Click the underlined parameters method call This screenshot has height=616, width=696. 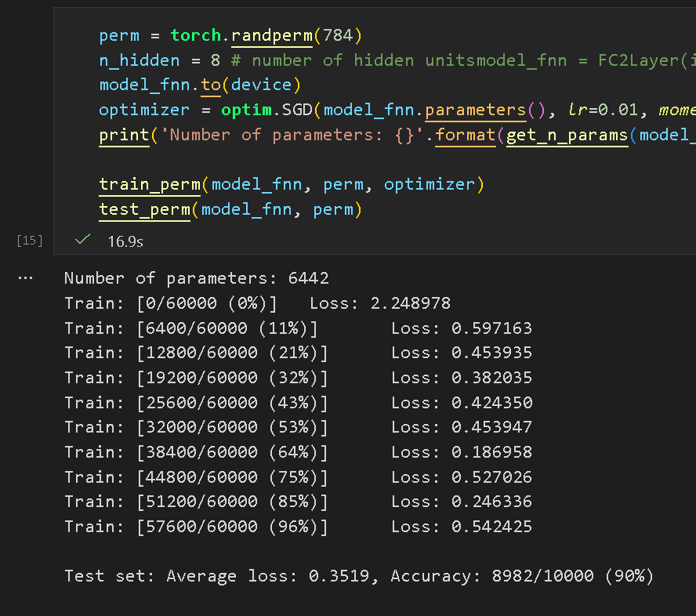[x=476, y=110]
